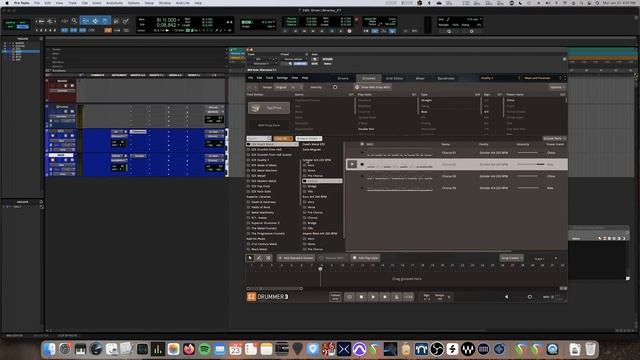Click the Drag grooves here song track
The height and width of the screenshot is (360, 640).
pyautogui.click(x=407, y=279)
